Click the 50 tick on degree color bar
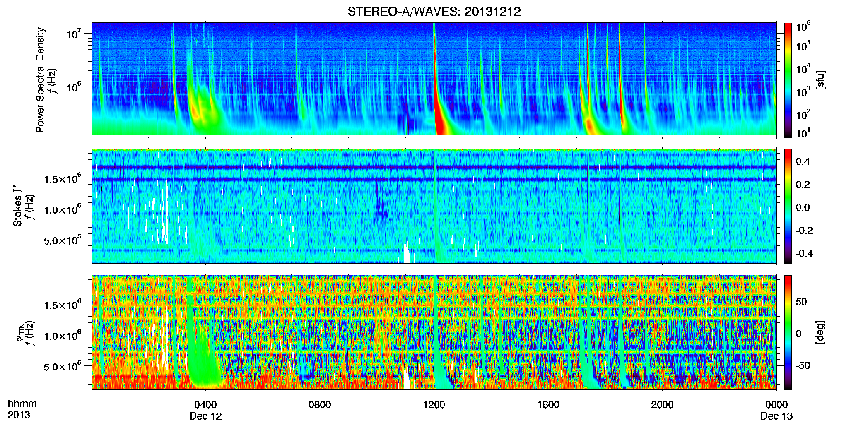The height and width of the screenshot is (447, 868). pyautogui.click(x=801, y=302)
